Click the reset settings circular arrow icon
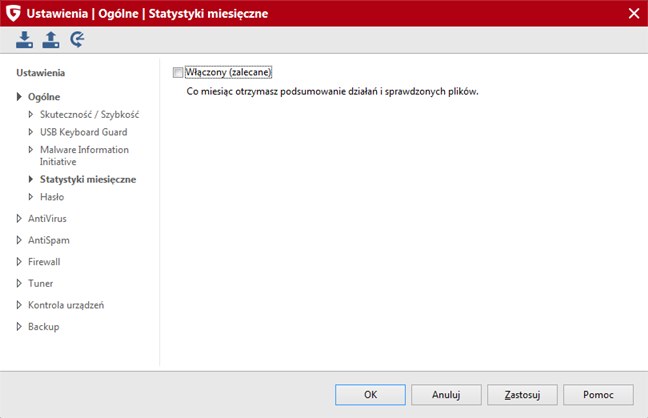The width and height of the screenshot is (648, 418). (x=77, y=40)
